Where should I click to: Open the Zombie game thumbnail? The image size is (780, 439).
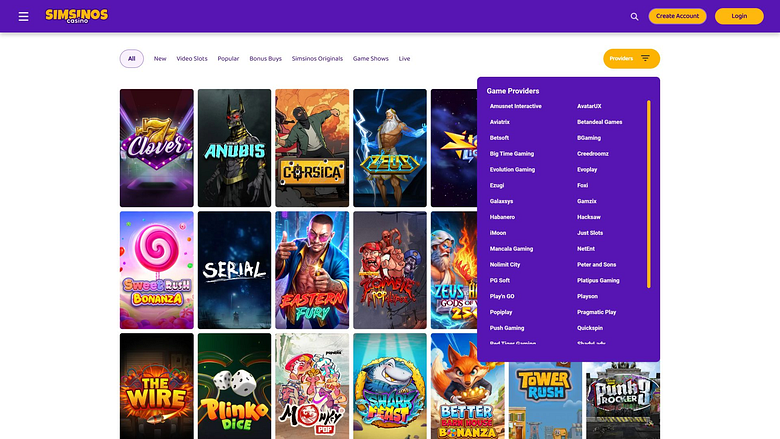point(390,270)
